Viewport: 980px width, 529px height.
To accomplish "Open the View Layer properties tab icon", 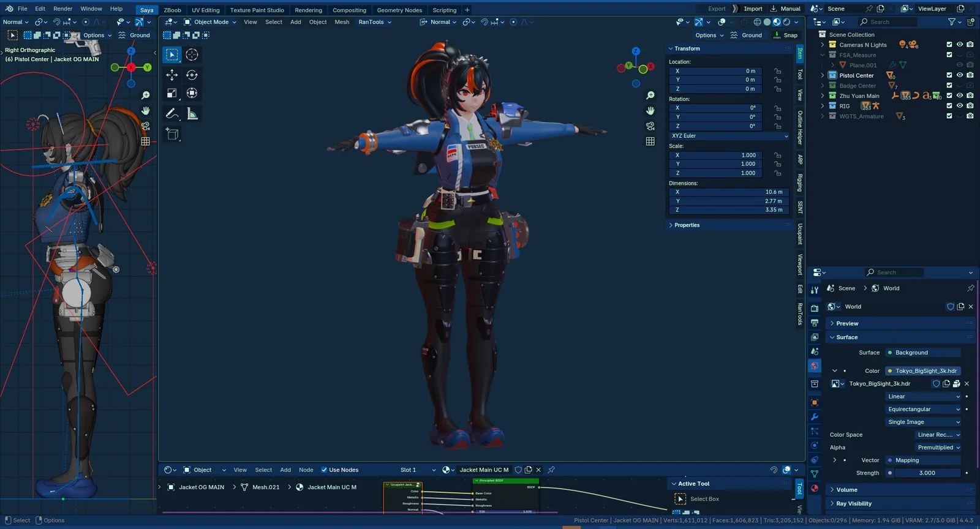I will 814,337.
